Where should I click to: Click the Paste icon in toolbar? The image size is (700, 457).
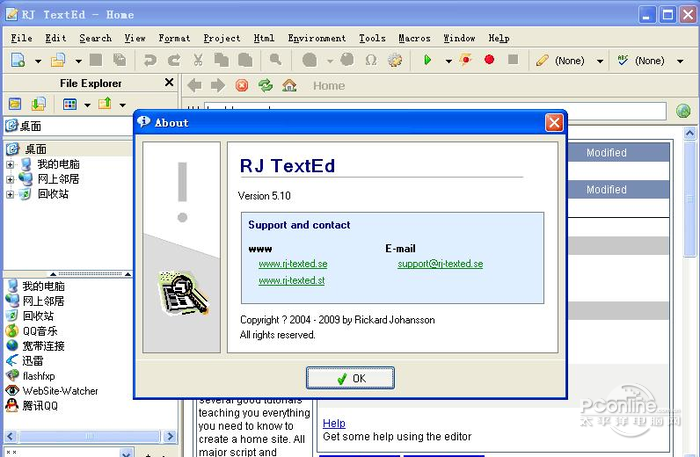pos(245,60)
